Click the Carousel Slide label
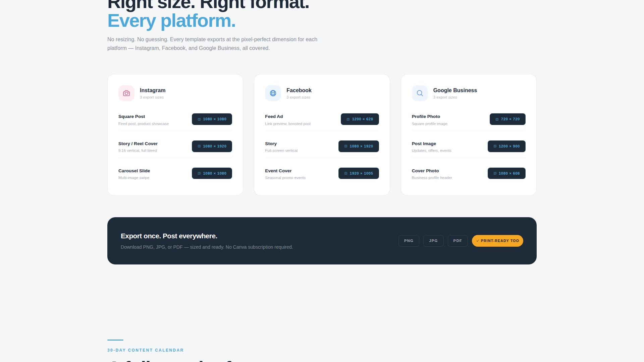Viewport: 644px width, 362px height. pyautogui.click(x=134, y=171)
